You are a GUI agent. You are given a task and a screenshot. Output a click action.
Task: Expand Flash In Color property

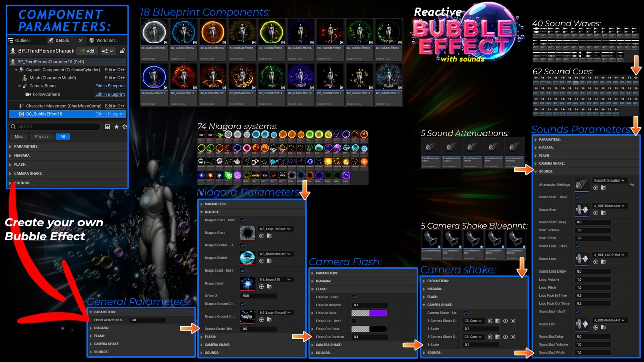(312, 313)
